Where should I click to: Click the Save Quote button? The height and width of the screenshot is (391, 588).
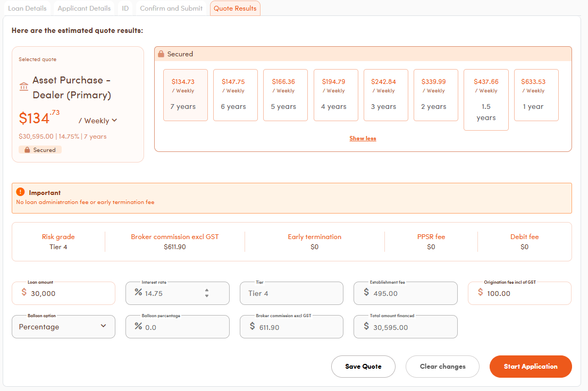pos(363,367)
